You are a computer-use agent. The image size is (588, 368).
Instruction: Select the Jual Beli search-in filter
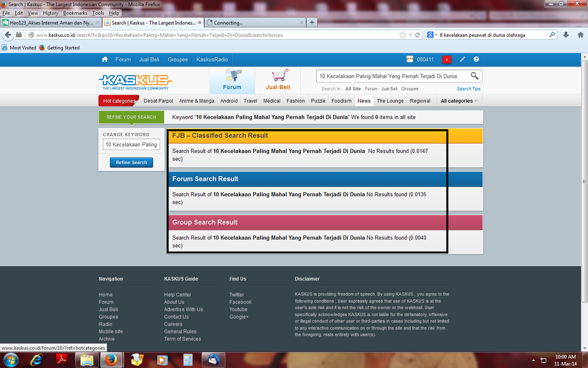389,89
